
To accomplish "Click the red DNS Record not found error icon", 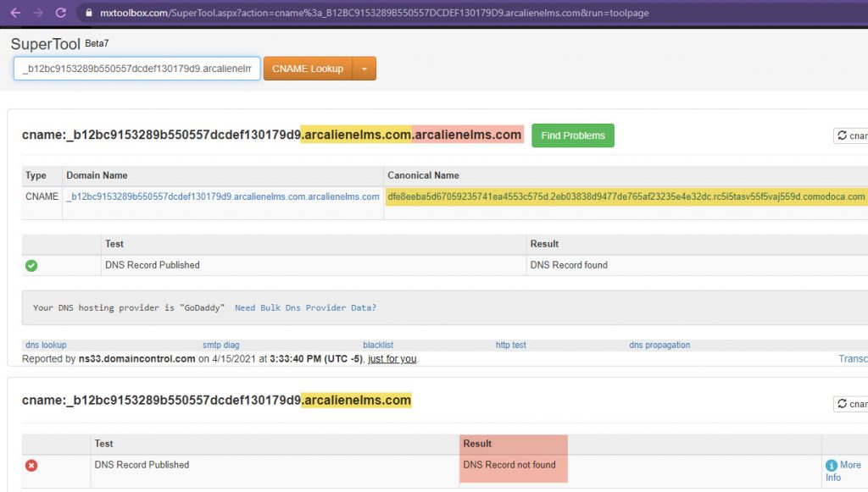I will tap(31, 464).
